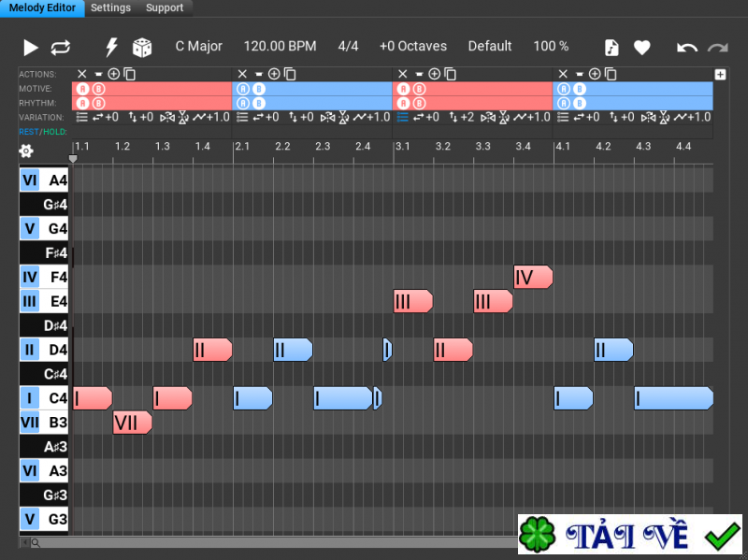Viewport: 748px width, 560px height.
Task: Open the variation list icon for bar 1
Action: [x=82, y=118]
